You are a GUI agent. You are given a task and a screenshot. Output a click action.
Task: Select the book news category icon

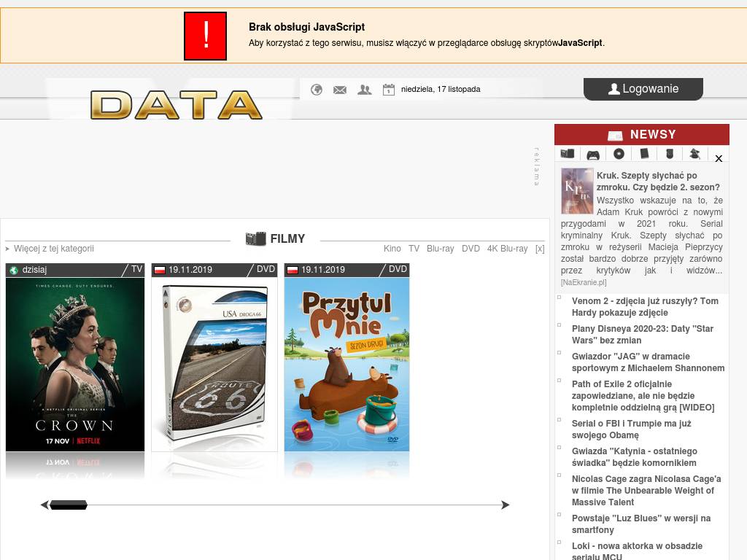click(x=644, y=154)
